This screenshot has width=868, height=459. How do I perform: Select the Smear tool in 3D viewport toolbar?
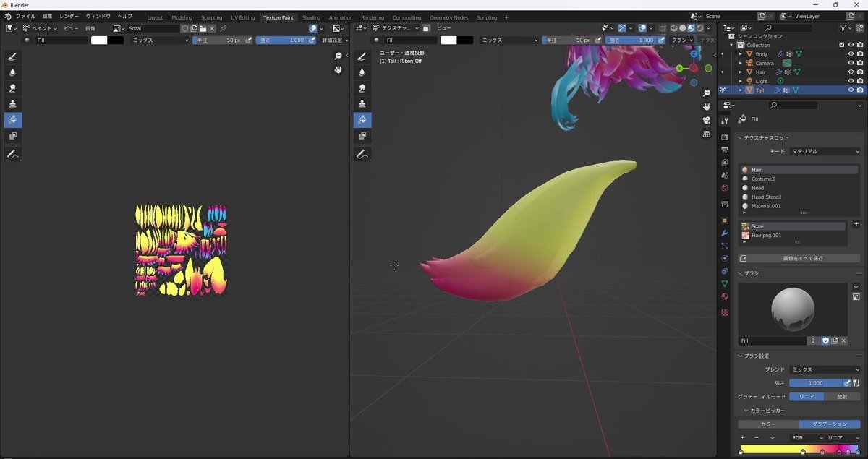click(362, 88)
